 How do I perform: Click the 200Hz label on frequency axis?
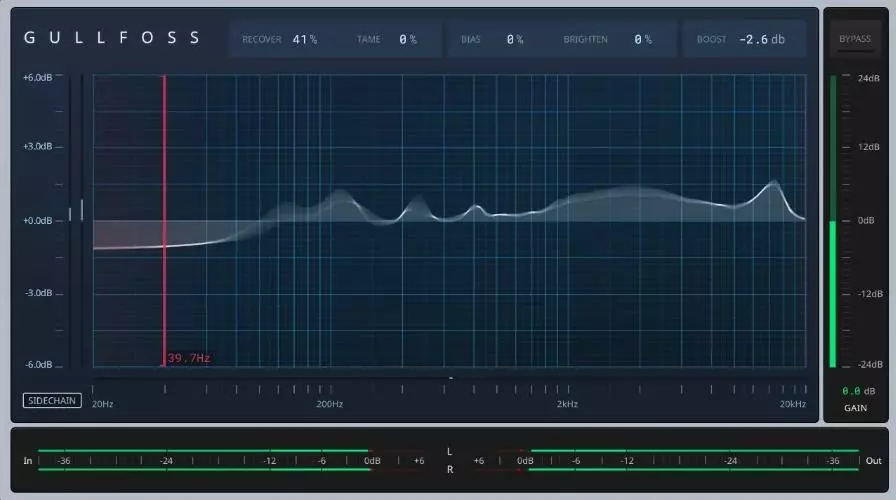[x=330, y=404]
